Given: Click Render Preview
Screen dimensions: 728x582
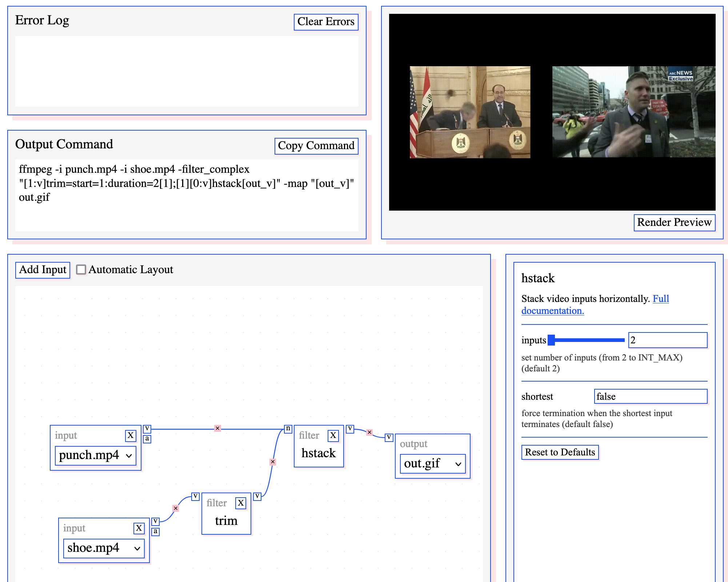Looking at the screenshot, I should click(x=674, y=222).
